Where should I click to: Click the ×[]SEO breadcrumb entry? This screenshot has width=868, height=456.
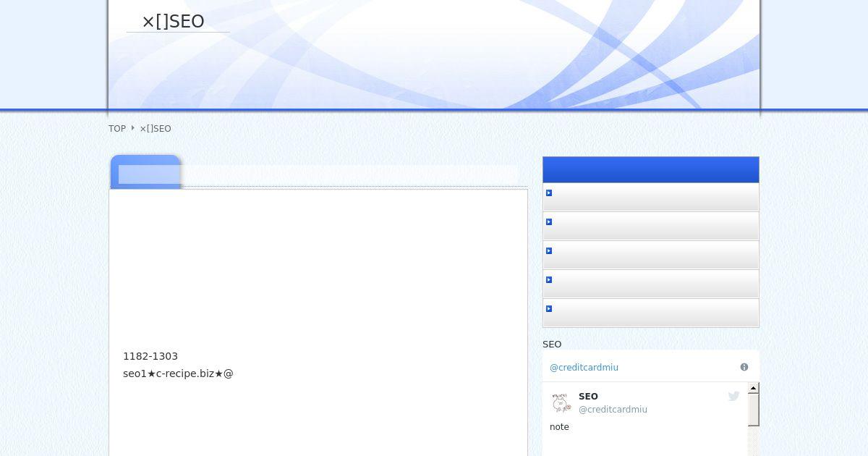156,129
